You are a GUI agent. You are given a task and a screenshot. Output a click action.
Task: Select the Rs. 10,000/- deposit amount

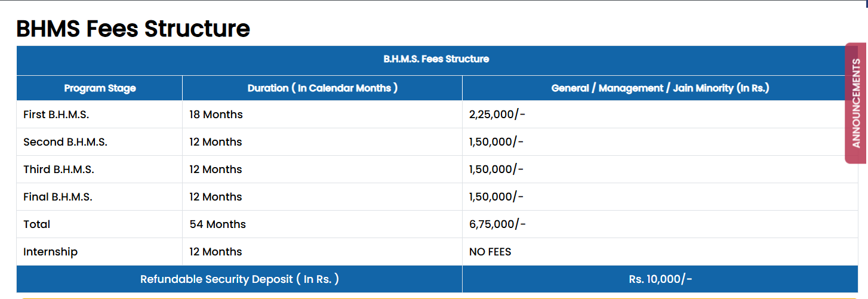click(x=660, y=279)
